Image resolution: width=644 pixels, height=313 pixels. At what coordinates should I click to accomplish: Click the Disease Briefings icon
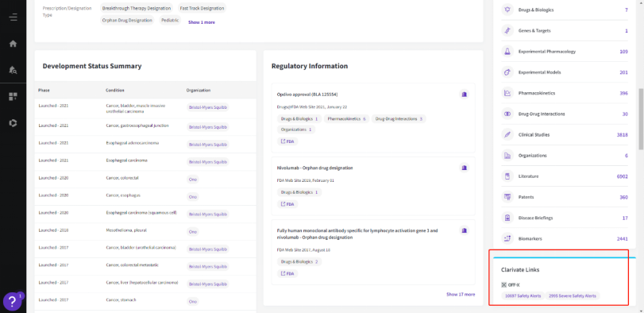[x=507, y=218]
